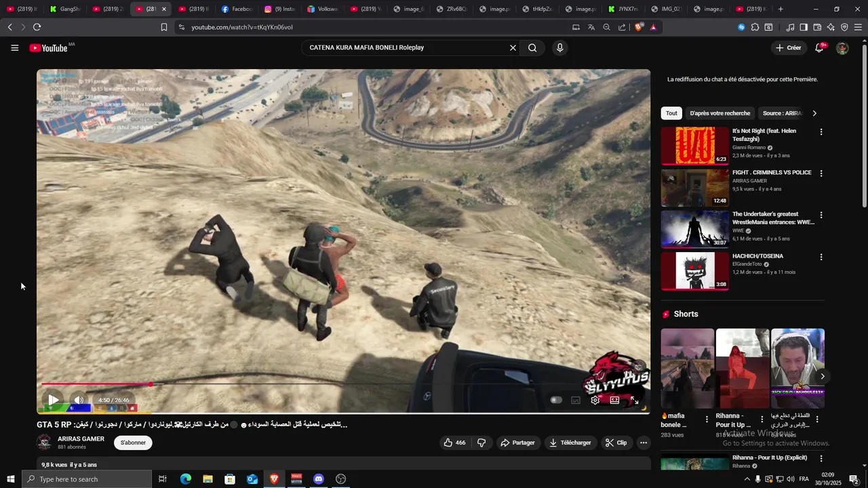The width and height of the screenshot is (868, 488).
Task: Go back with browser back arrow
Action: 10,27
